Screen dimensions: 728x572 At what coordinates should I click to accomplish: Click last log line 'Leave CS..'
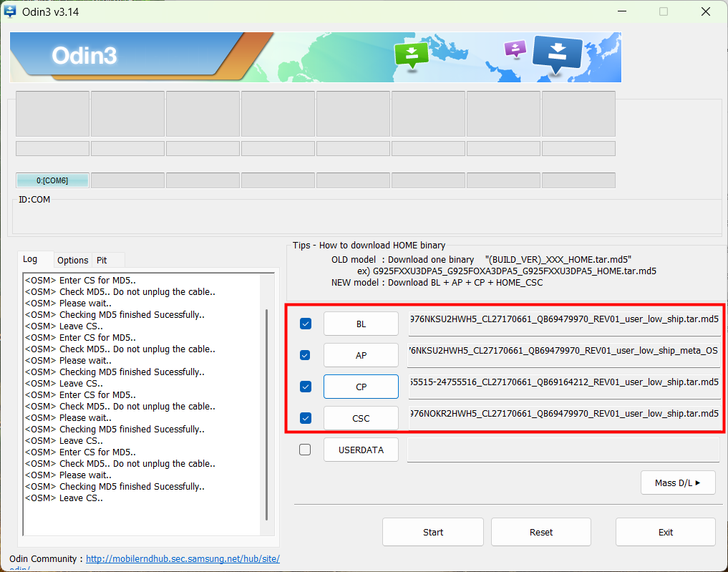64,498
